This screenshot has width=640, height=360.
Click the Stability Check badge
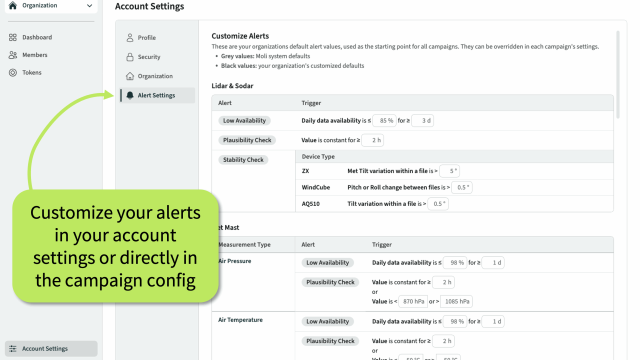click(x=243, y=160)
